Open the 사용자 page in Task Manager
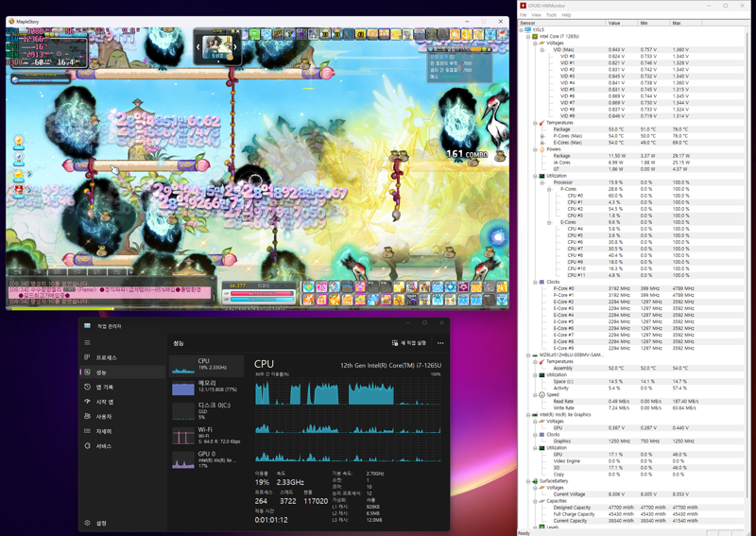Image resolution: width=756 pixels, height=536 pixels. click(x=123, y=416)
